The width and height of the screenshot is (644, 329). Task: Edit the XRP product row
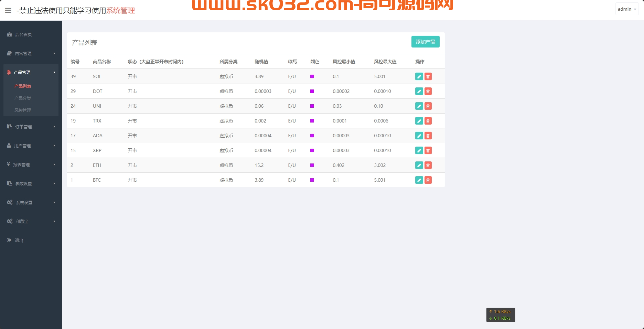pyautogui.click(x=419, y=150)
